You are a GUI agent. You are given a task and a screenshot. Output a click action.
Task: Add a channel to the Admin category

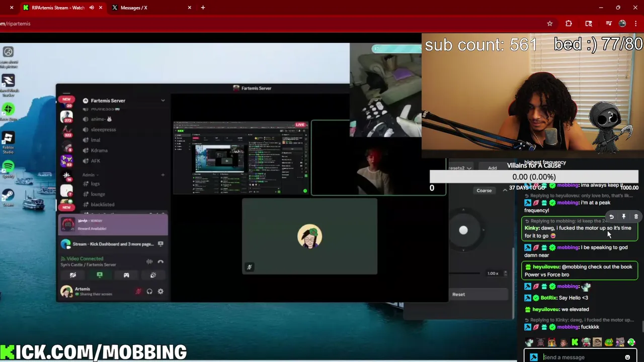(x=163, y=175)
